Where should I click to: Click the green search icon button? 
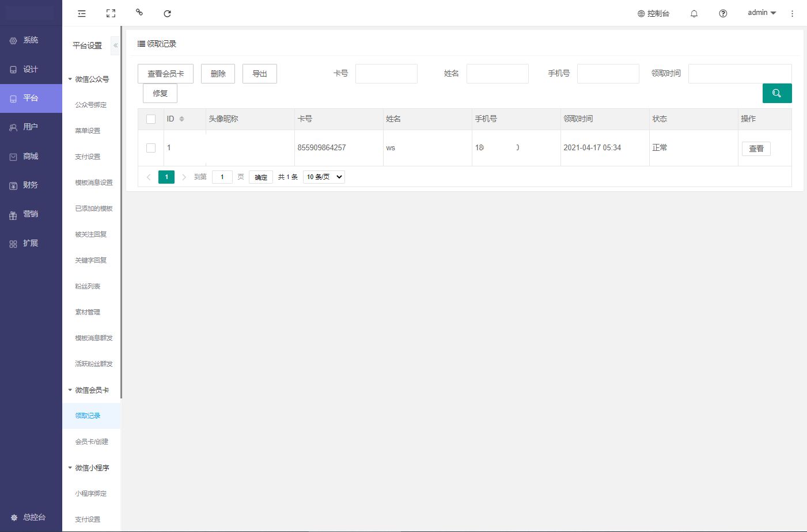776,93
